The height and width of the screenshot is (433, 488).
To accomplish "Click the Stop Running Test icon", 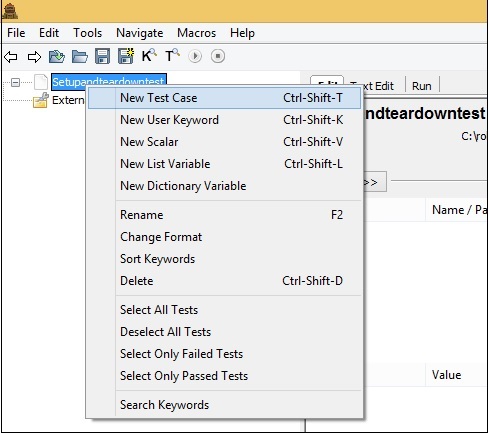I will pos(218,56).
